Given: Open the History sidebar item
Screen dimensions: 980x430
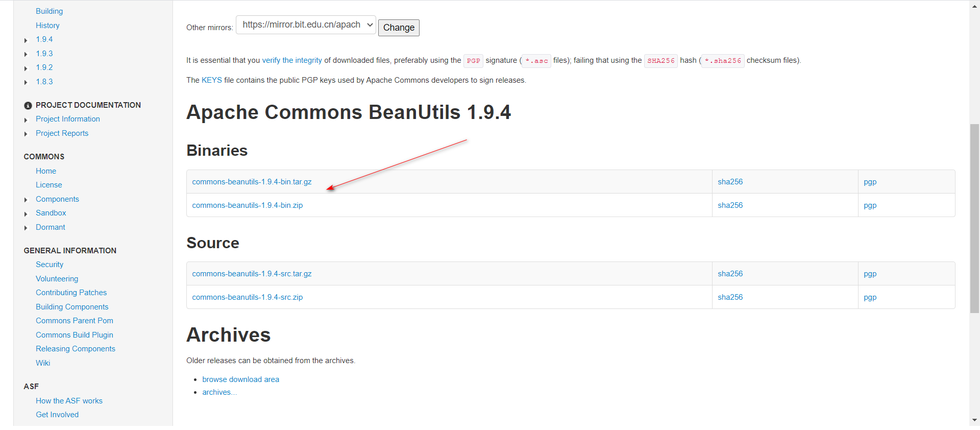Looking at the screenshot, I should 47,26.
